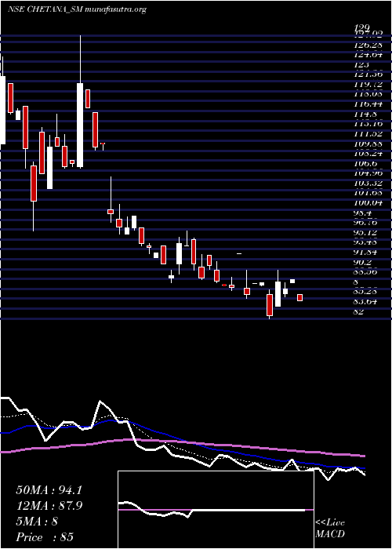Click the Price : 85 label
Image resolution: width=392 pixels, height=549 pixels.
pyautogui.click(x=45, y=537)
